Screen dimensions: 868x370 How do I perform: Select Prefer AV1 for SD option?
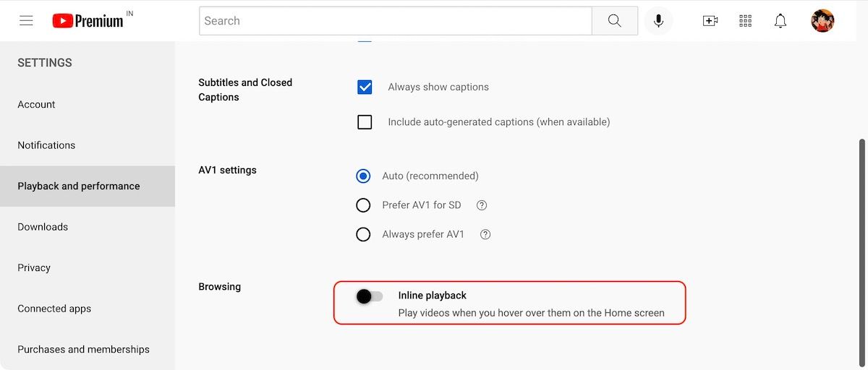click(363, 205)
